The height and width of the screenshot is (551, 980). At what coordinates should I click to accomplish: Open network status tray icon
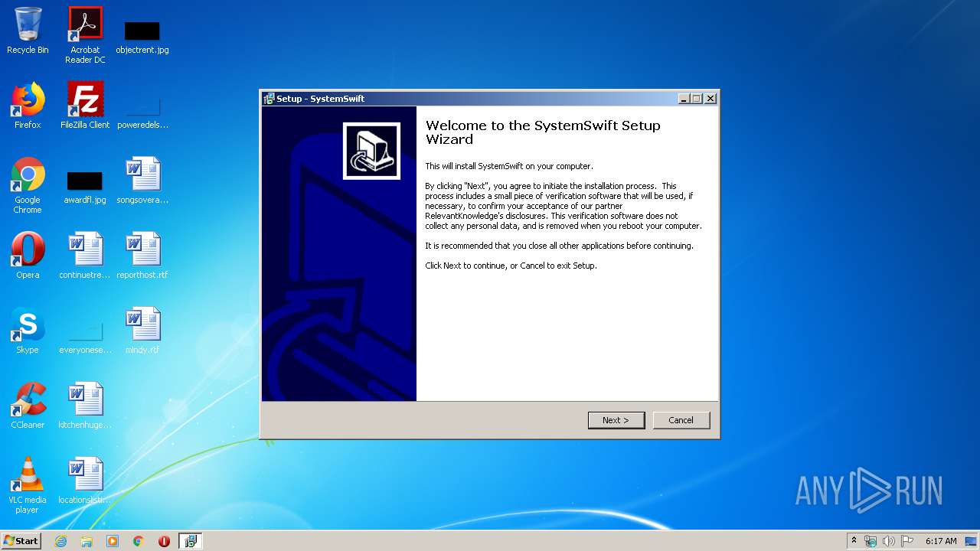[x=871, y=541]
